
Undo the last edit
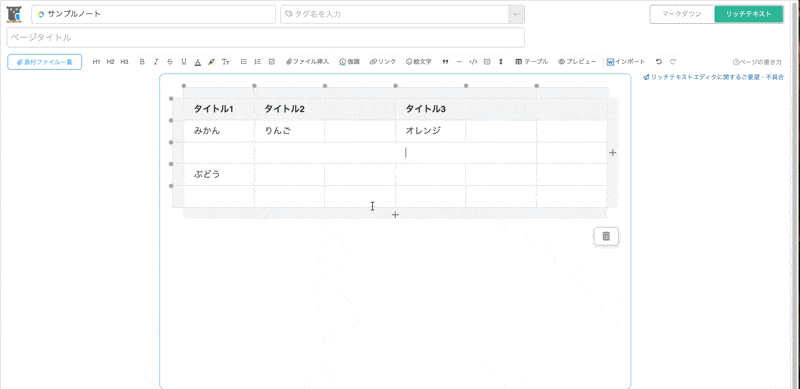(x=659, y=62)
